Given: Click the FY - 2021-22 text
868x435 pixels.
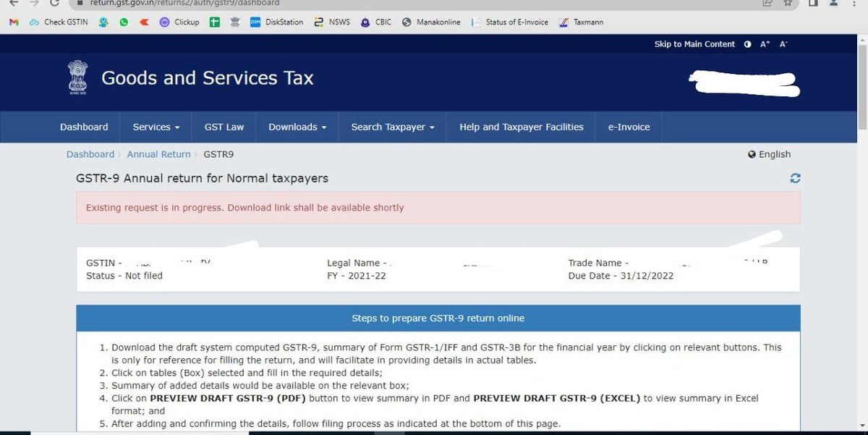Looking at the screenshot, I should click(x=357, y=276).
